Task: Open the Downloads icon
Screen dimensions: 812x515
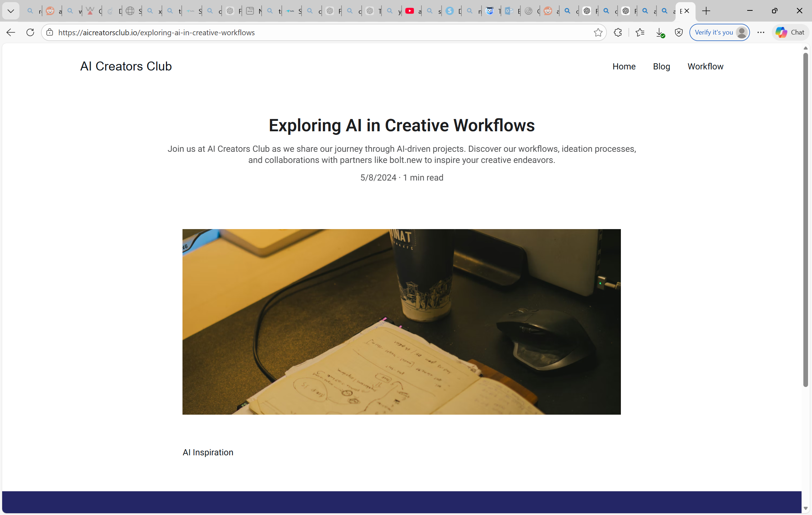Action: click(x=659, y=32)
